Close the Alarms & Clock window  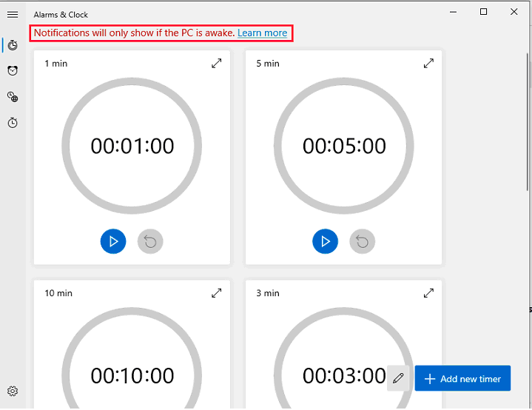(x=514, y=12)
